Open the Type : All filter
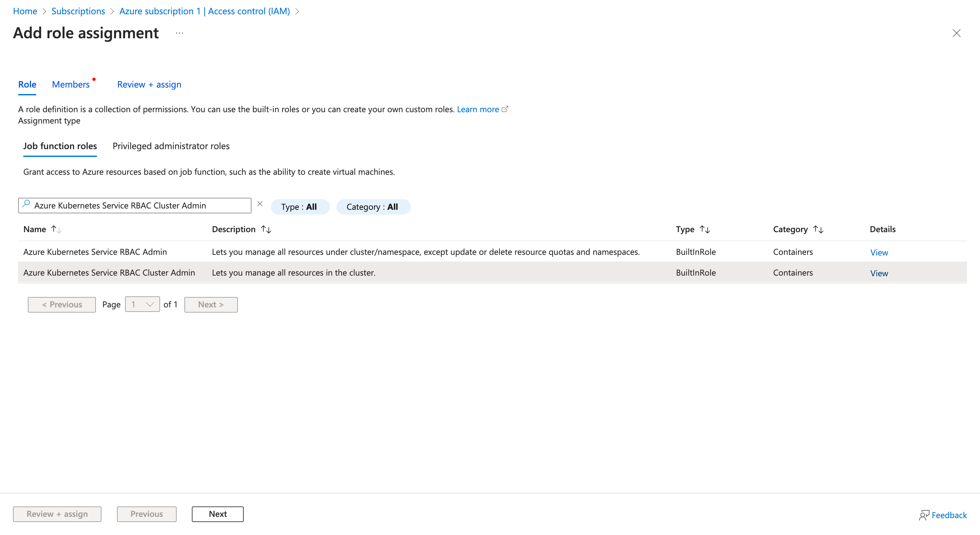 [x=300, y=207]
